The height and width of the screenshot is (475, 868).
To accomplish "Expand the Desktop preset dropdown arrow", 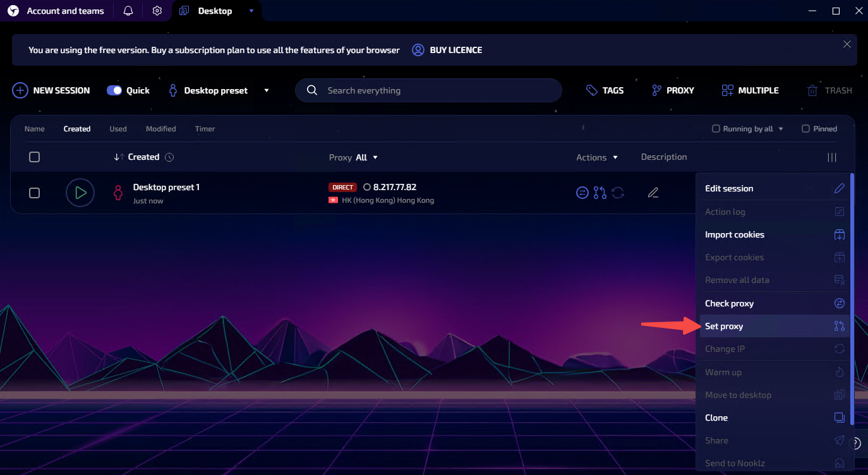I will coord(267,90).
